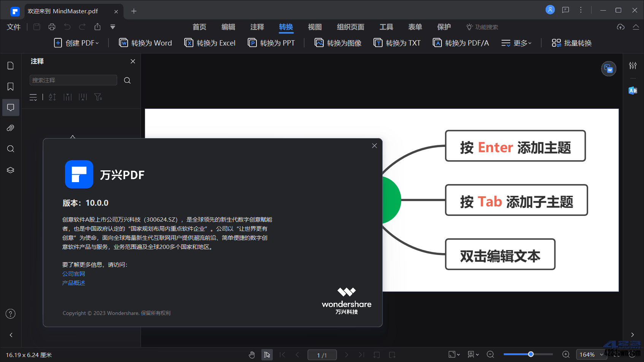644x362 pixels.
Task: Click the magnifier icon in the annotation search
Action: (127, 80)
